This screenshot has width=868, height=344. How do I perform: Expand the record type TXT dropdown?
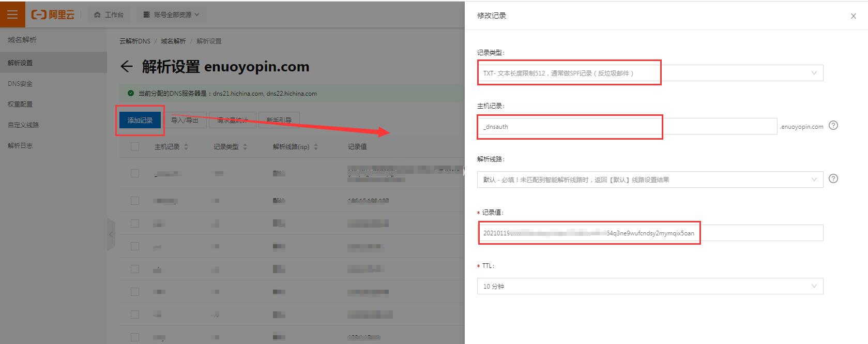tap(650, 73)
